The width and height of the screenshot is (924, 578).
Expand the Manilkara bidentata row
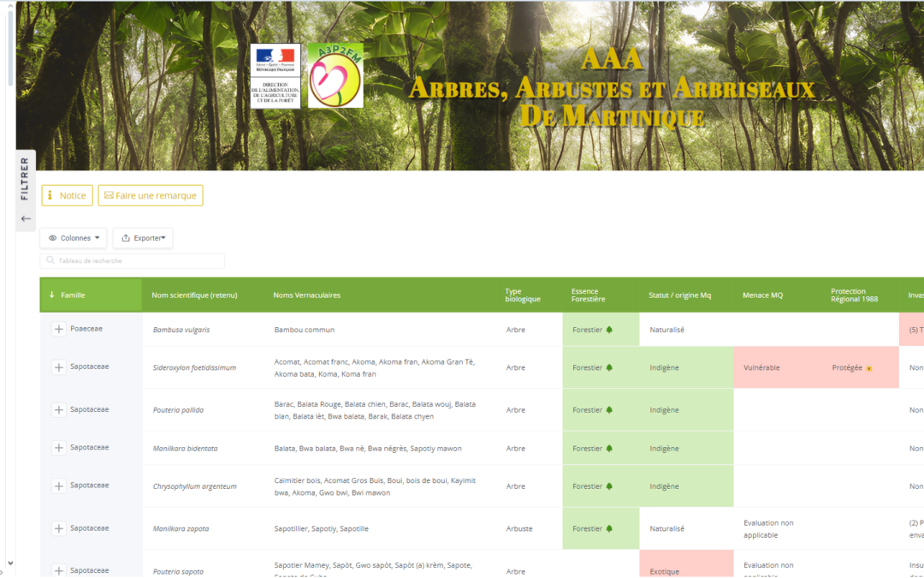tap(58, 448)
